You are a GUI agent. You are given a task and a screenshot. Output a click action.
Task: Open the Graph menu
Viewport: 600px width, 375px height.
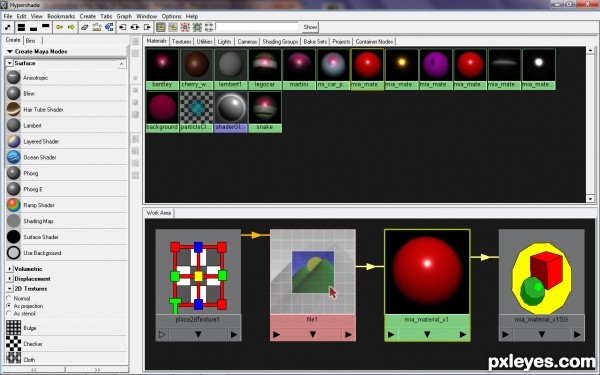[x=124, y=16]
